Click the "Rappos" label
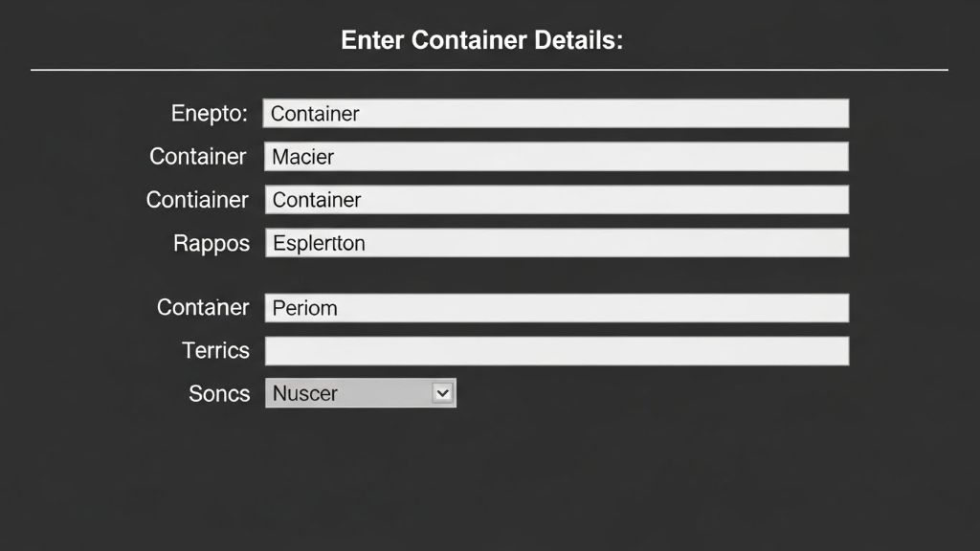This screenshot has width=980, height=551. (x=211, y=243)
